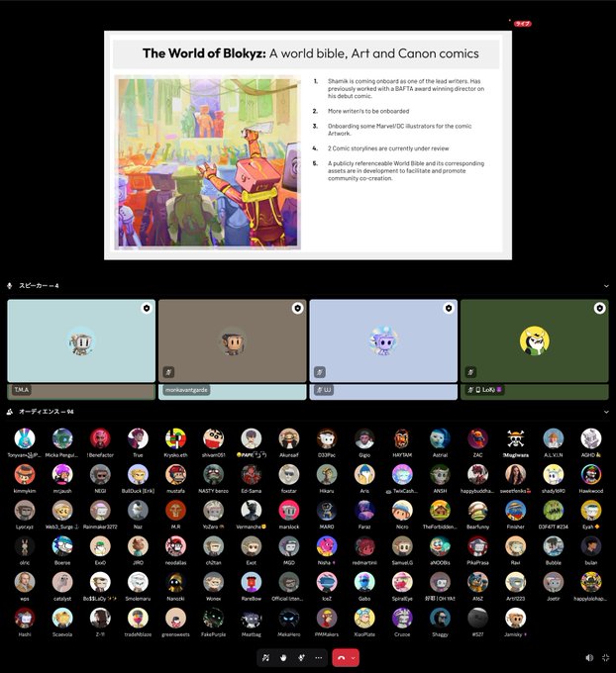Image resolution: width=616 pixels, height=673 pixels.
Task: Open HAYTAM audience avatar
Action: tap(402, 438)
